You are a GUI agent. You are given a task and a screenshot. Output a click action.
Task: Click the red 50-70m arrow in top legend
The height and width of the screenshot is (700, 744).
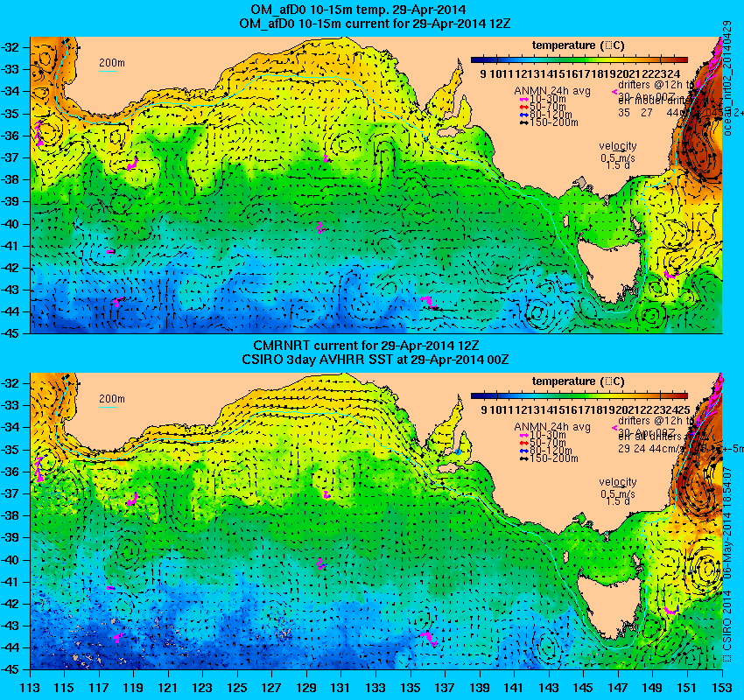tap(524, 107)
